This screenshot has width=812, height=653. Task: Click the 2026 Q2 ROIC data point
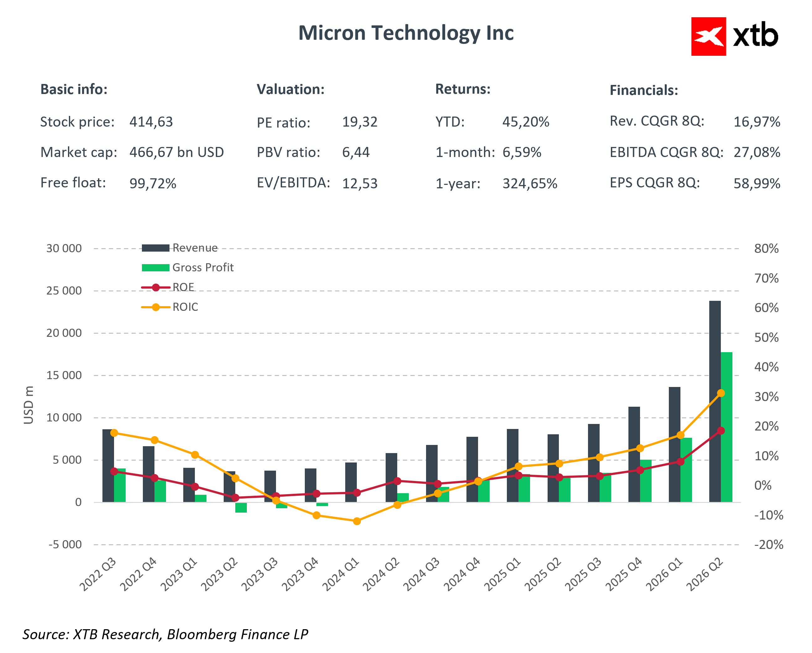click(x=721, y=393)
